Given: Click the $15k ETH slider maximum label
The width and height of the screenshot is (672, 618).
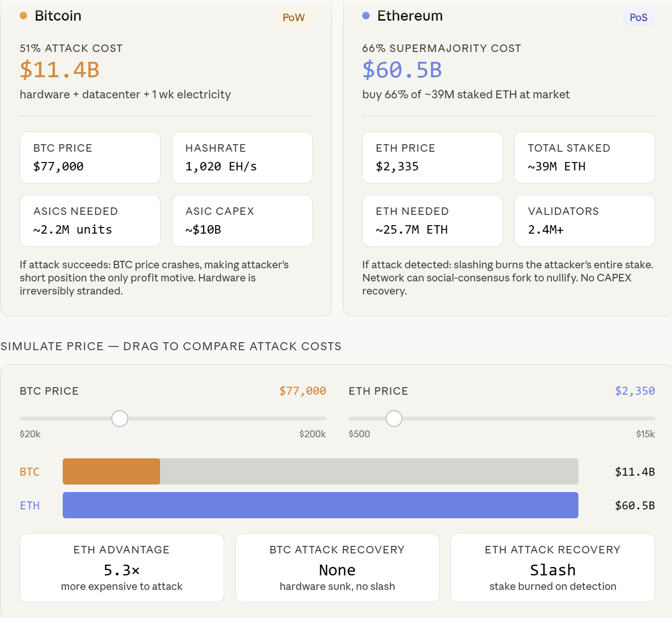Looking at the screenshot, I should (x=645, y=434).
